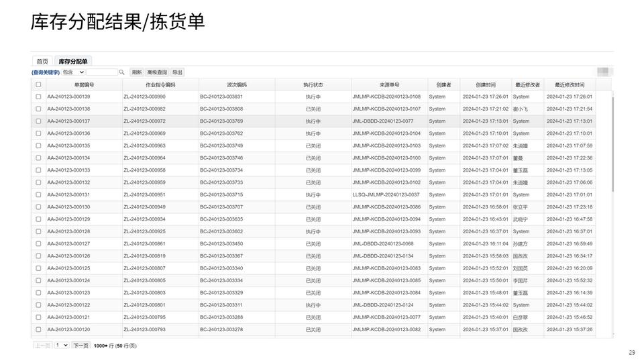Click the keyword search input field

tap(102, 72)
